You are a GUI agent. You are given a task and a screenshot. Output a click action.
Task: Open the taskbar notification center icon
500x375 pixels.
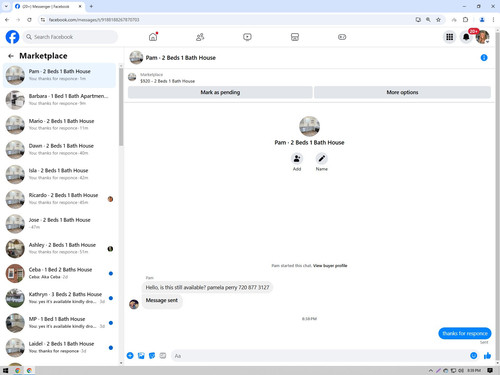pos(490,370)
